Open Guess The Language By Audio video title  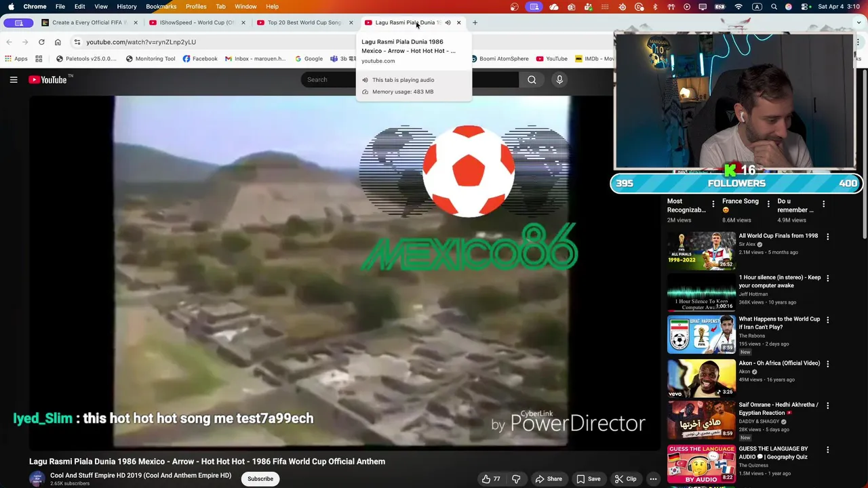(773, 453)
